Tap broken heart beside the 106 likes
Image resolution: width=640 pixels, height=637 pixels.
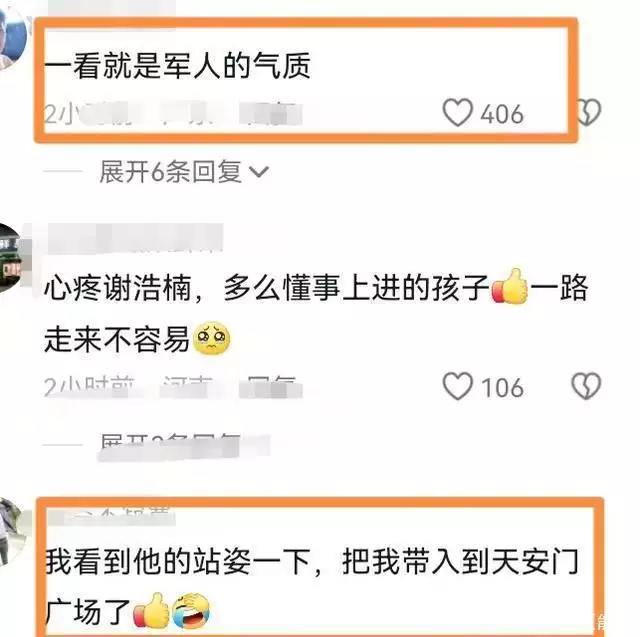click(x=586, y=386)
